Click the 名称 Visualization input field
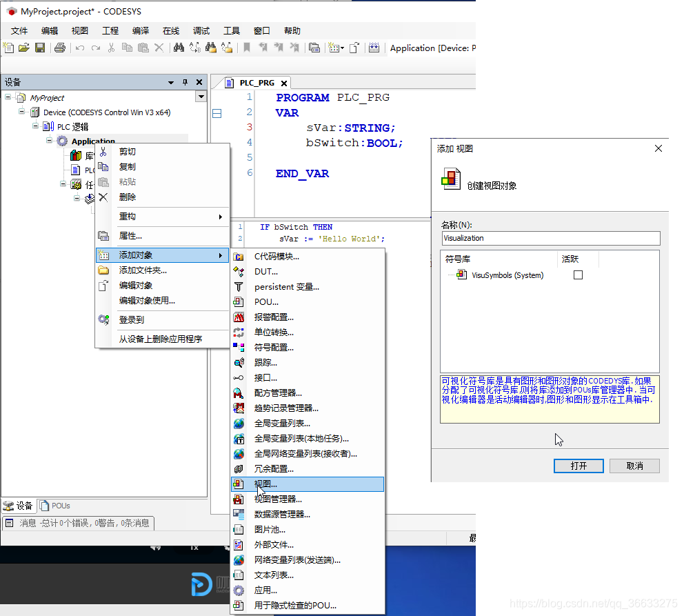Image resolution: width=684 pixels, height=616 pixels. [550, 238]
